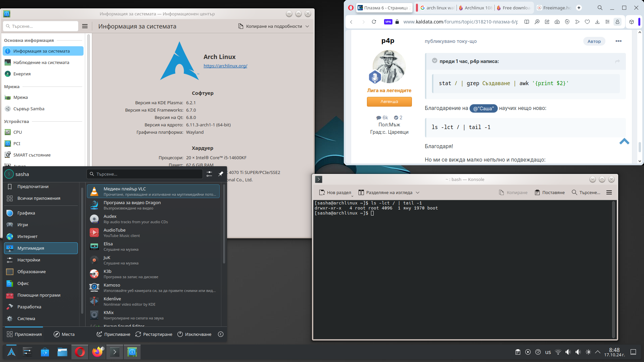Viewport: 644px width, 362px height.
Task: Open forum post three-dots options menu
Action: (619, 41)
